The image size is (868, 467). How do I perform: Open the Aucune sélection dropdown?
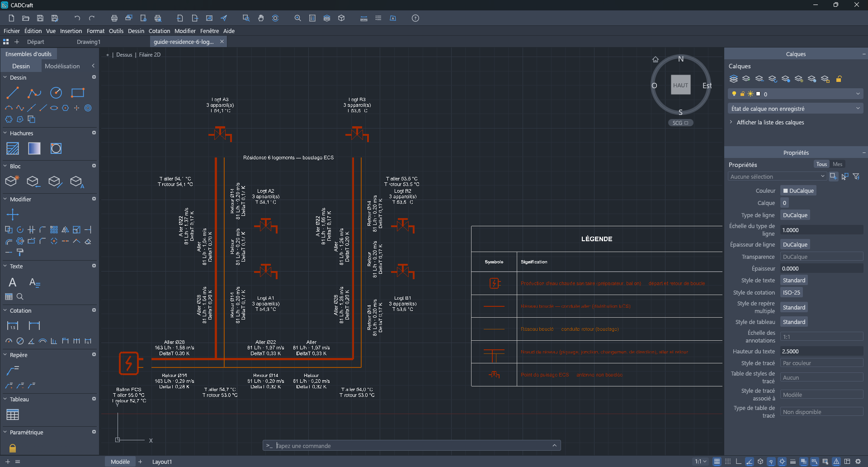pyautogui.click(x=778, y=176)
